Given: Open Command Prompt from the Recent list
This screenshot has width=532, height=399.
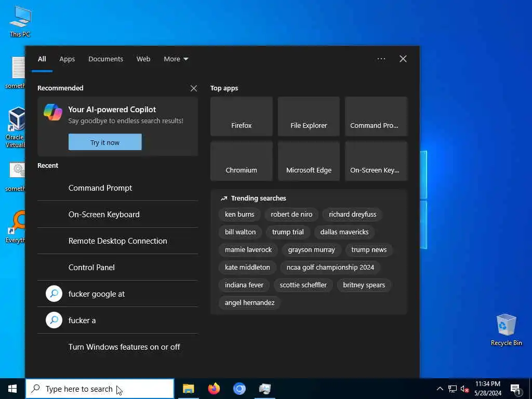Looking at the screenshot, I should pos(118,188).
